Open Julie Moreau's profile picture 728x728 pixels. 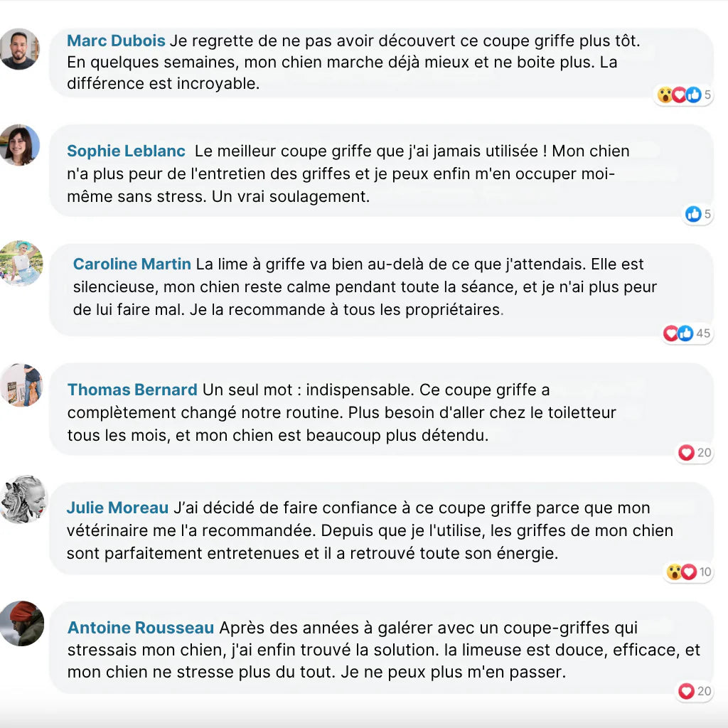tap(23, 500)
